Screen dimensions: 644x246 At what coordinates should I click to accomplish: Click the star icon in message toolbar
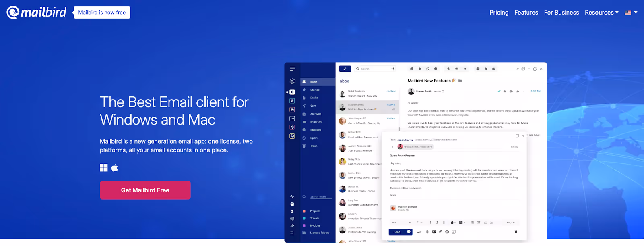(486, 69)
